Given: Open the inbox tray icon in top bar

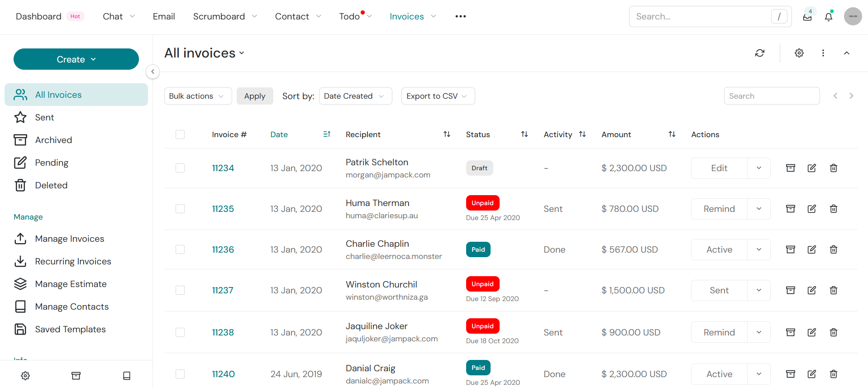Looking at the screenshot, I should tap(807, 17).
